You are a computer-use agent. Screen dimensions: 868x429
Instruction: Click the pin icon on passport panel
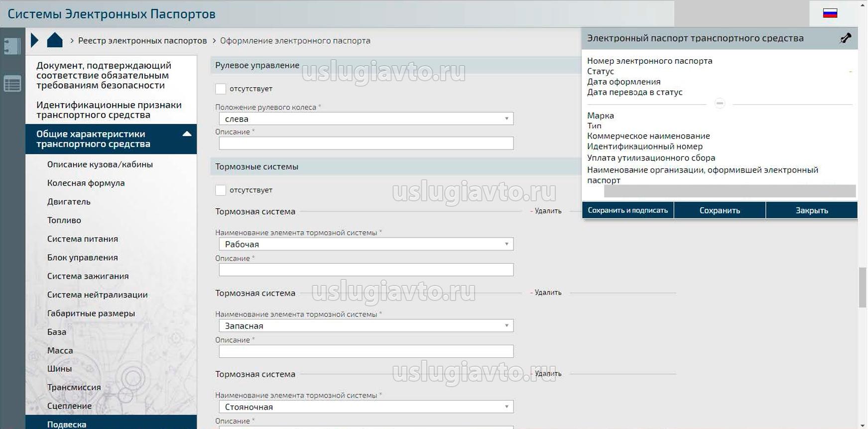point(845,38)
